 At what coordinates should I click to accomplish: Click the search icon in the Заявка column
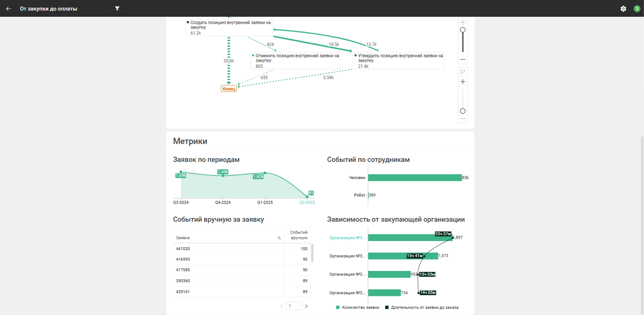tap(279, 238)
